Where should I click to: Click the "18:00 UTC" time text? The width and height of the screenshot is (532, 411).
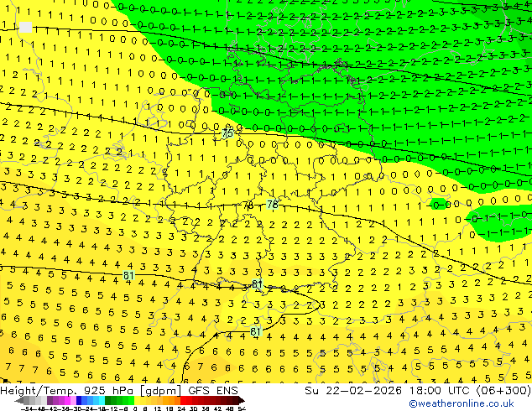click(x=440, y=390)
